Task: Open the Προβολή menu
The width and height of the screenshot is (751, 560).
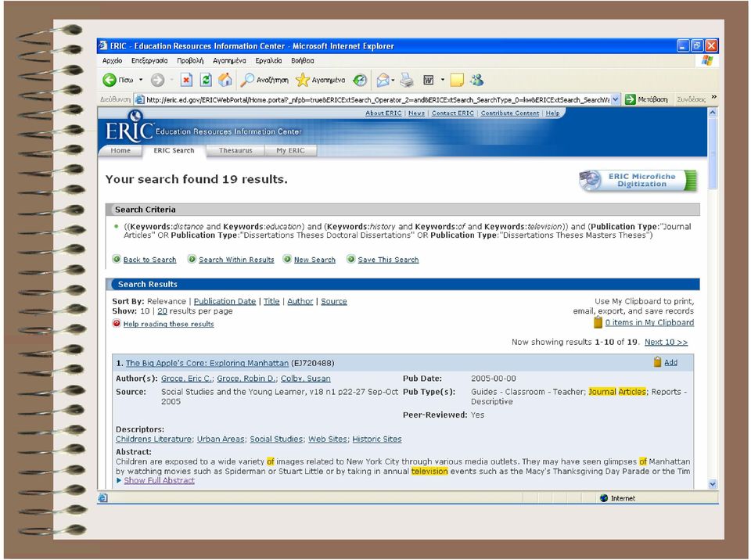Action: pyautogui.click(x=190, y=61)
